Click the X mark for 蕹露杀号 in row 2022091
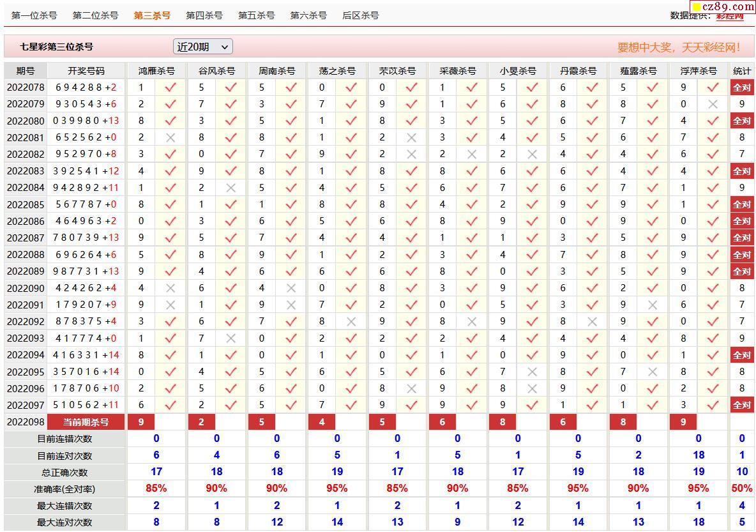 pyautogui.click(x=653, y=305)
